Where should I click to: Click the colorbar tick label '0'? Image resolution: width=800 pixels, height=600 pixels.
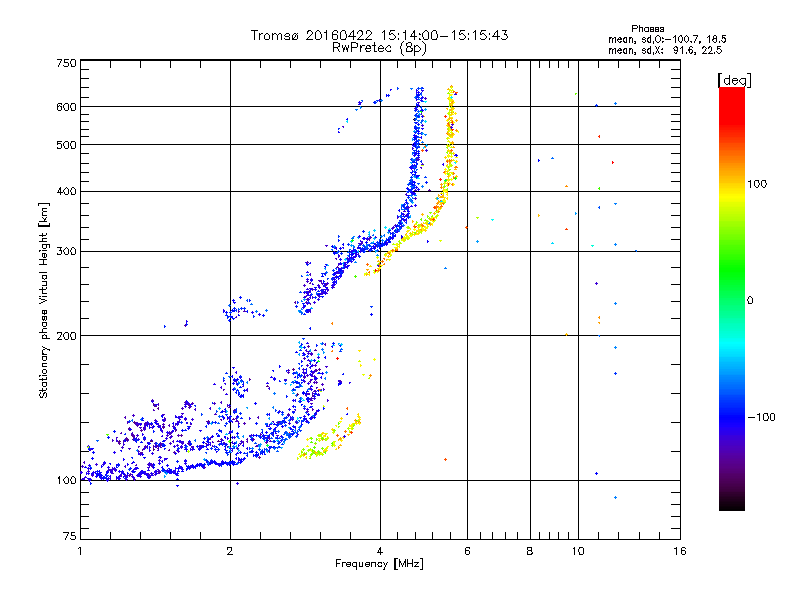750,300
